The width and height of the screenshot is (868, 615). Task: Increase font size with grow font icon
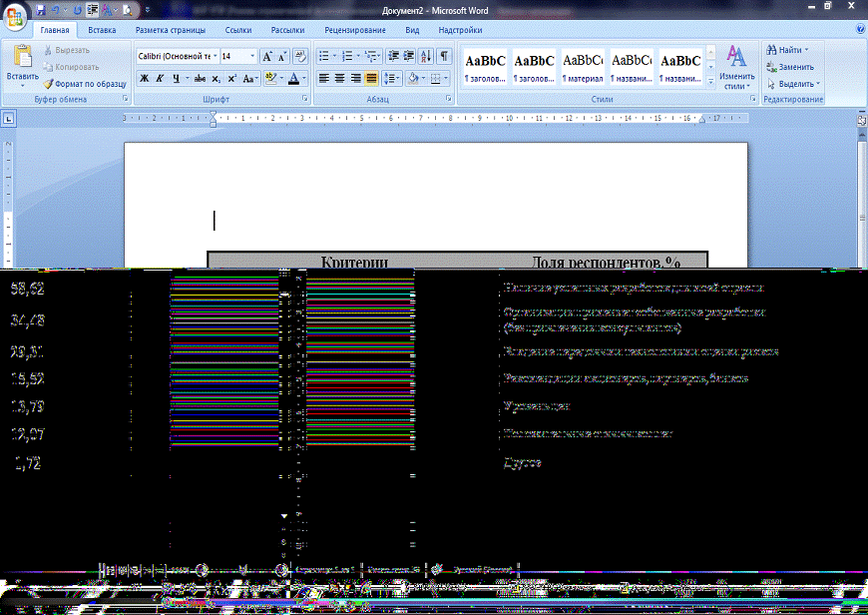point(267,57)
